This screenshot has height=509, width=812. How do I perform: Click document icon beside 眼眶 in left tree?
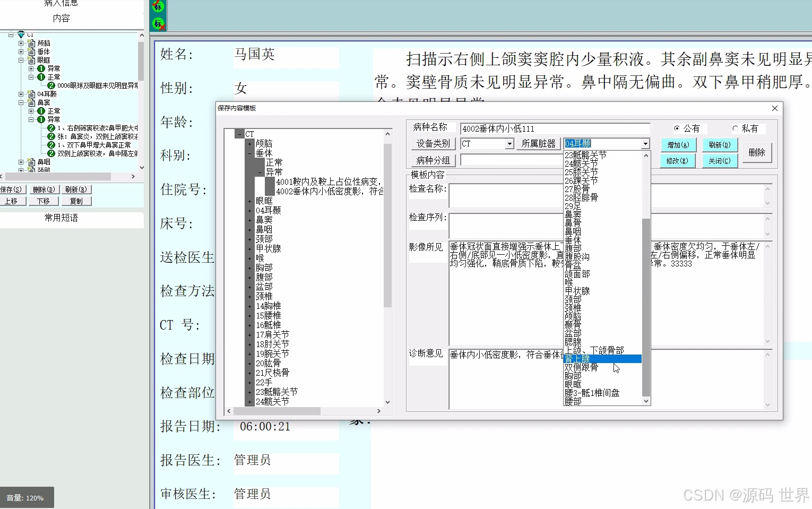[x=32, y=60]
